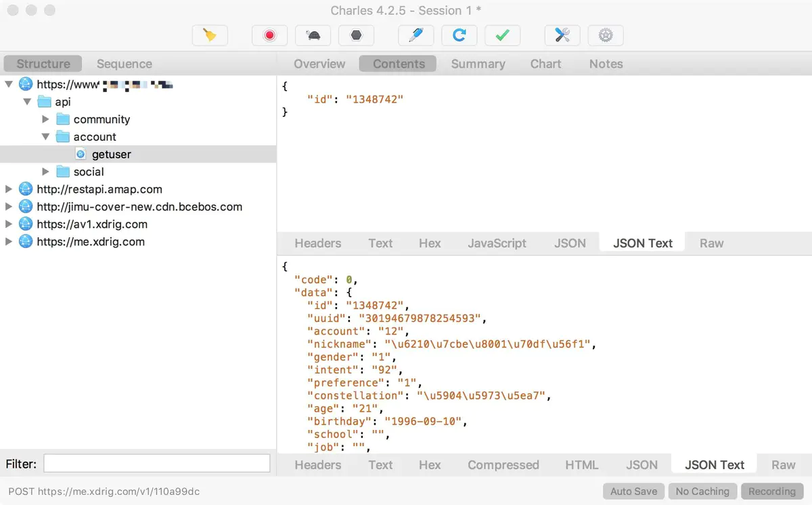Expand the restapi.amap.com host node
Viewport: 812px width, 505px height.
point(9,189)
